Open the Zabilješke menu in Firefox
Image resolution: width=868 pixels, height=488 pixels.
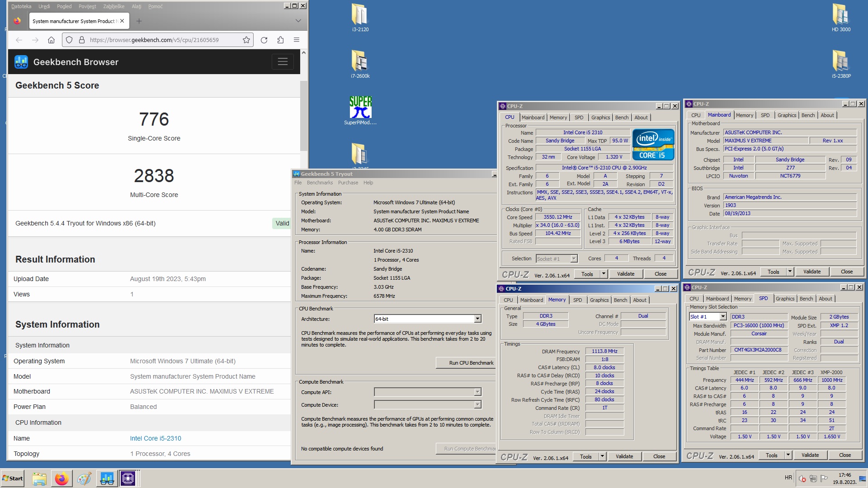[114, 6]
